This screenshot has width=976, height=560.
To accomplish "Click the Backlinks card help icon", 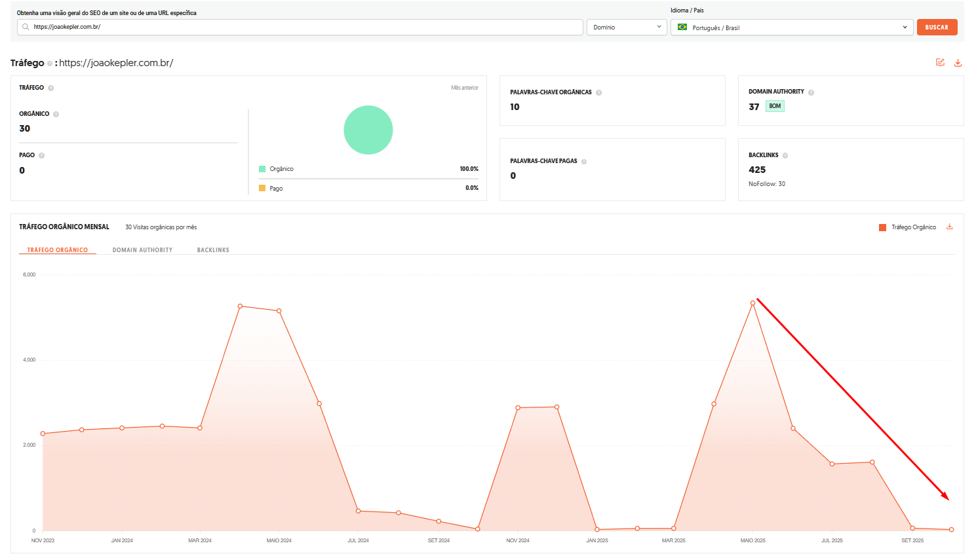I will (x=785, y=156).
